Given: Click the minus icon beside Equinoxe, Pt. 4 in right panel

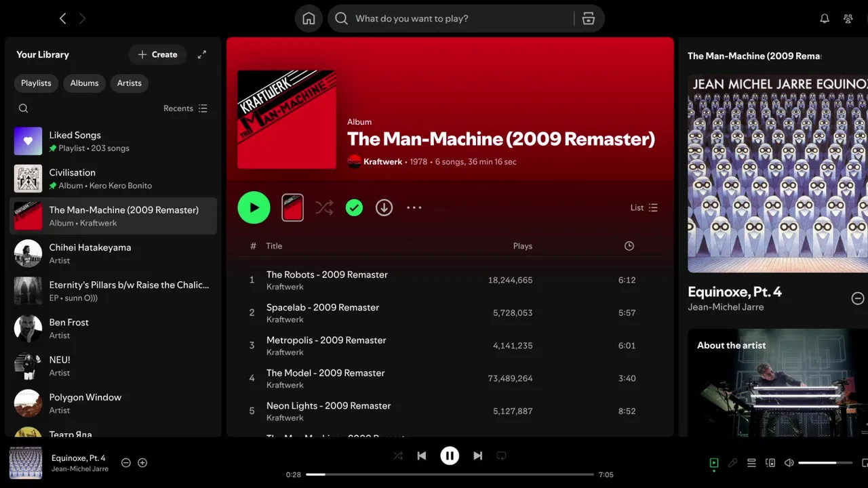Looking at the screenshot, I should (x=858, y=298).
